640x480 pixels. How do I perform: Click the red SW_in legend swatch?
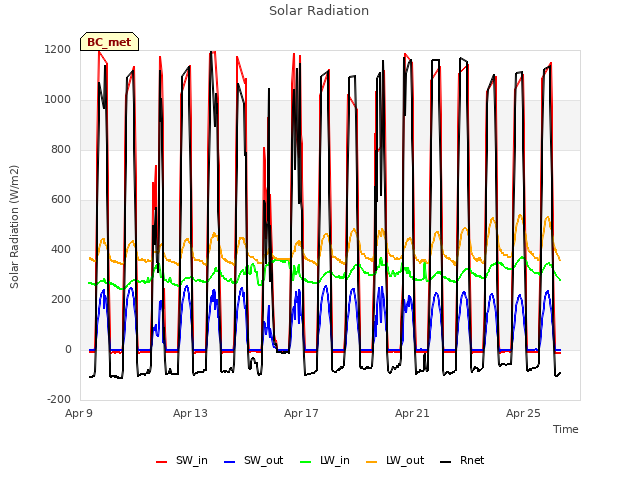click(162, 462)
